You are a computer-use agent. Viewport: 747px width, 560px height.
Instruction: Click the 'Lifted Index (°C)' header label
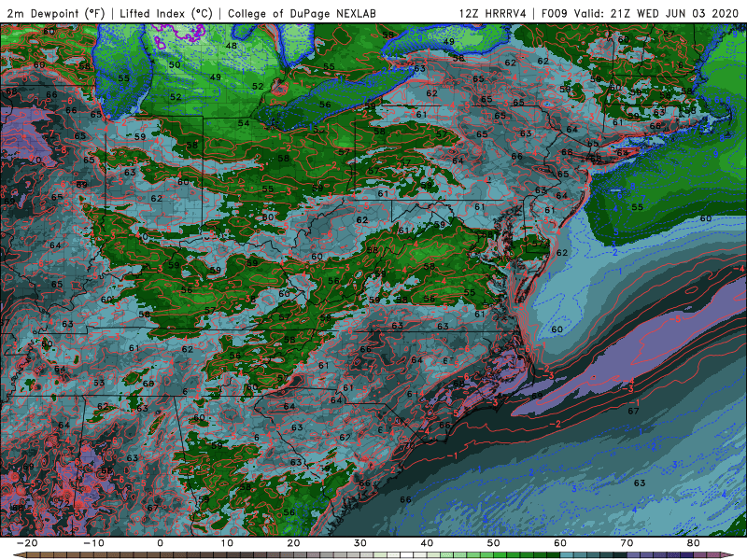166,13
